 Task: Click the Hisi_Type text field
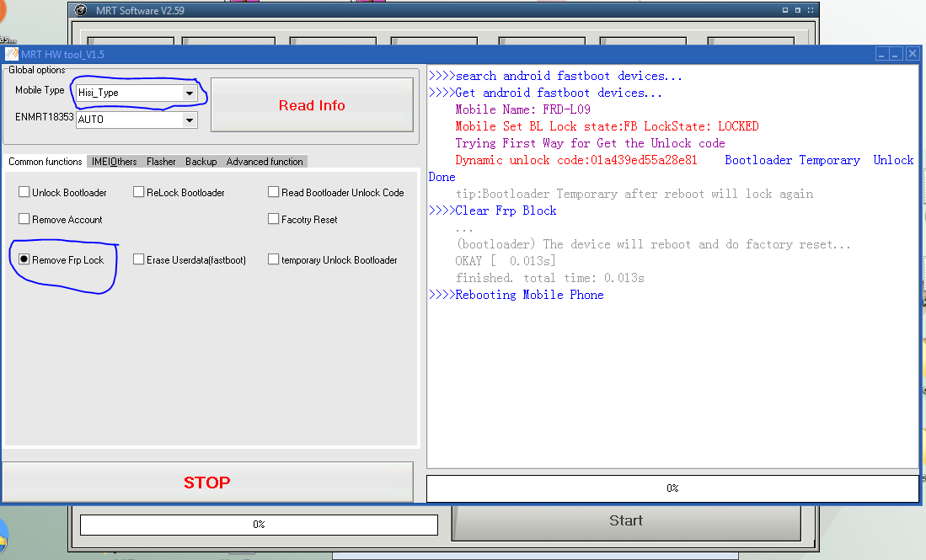[129, 93]
